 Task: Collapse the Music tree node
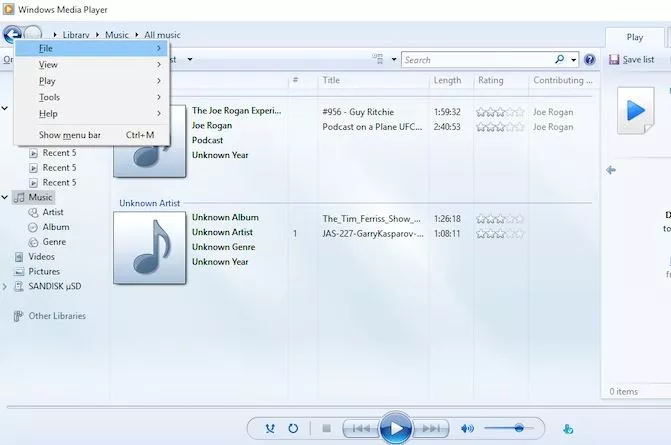click(x=5, y=197)
